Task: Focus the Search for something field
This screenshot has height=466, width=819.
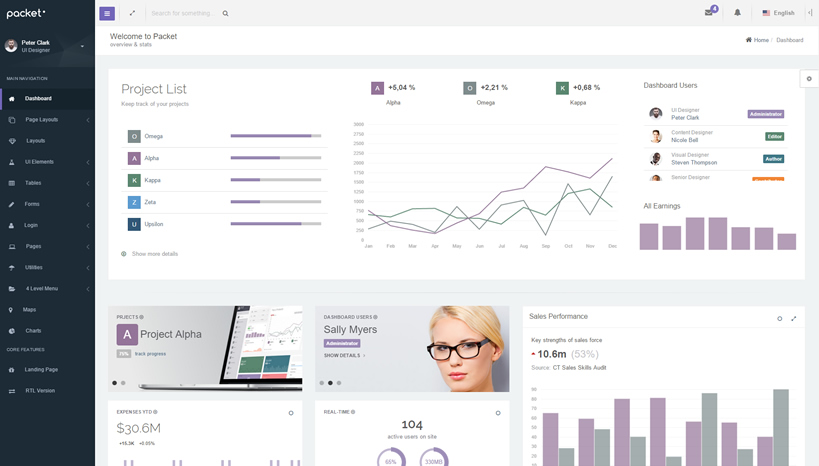Action: pos(184,13)
